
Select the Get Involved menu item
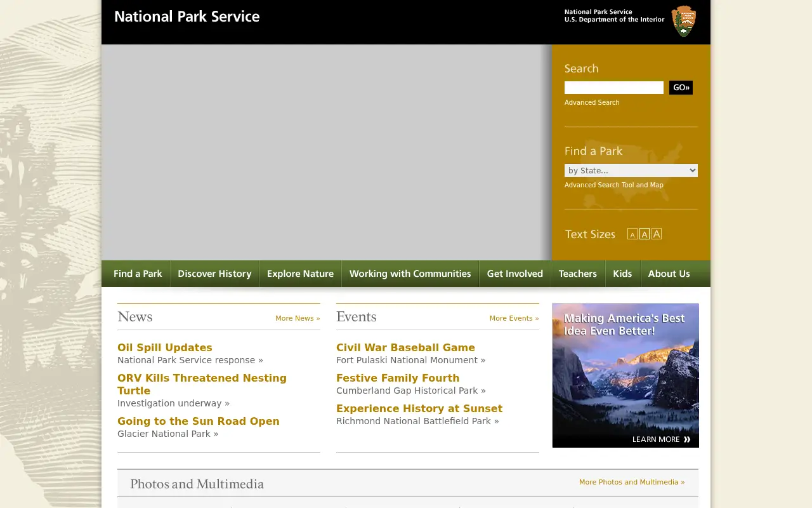coord(514,274)
